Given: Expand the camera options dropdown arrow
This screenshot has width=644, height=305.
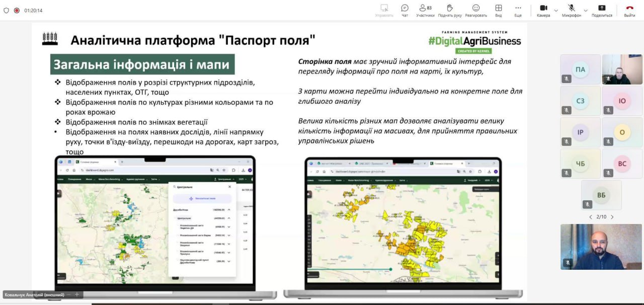Looking at the screenshot, I should pyautogui.click(x=556, y=10).
